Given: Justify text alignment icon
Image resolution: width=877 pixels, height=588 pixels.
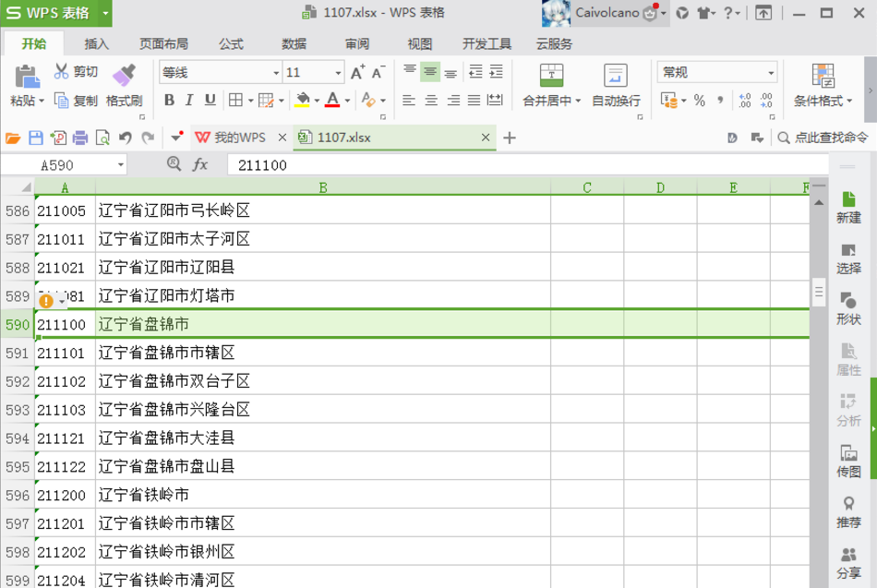Looking at the screenshot, I should (474, 100).
